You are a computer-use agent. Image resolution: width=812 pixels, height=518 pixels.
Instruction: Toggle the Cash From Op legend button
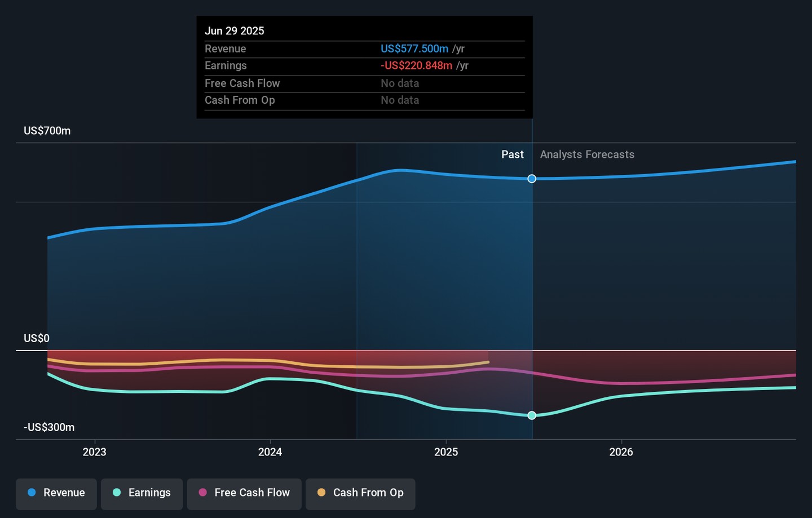coord(360,493)
